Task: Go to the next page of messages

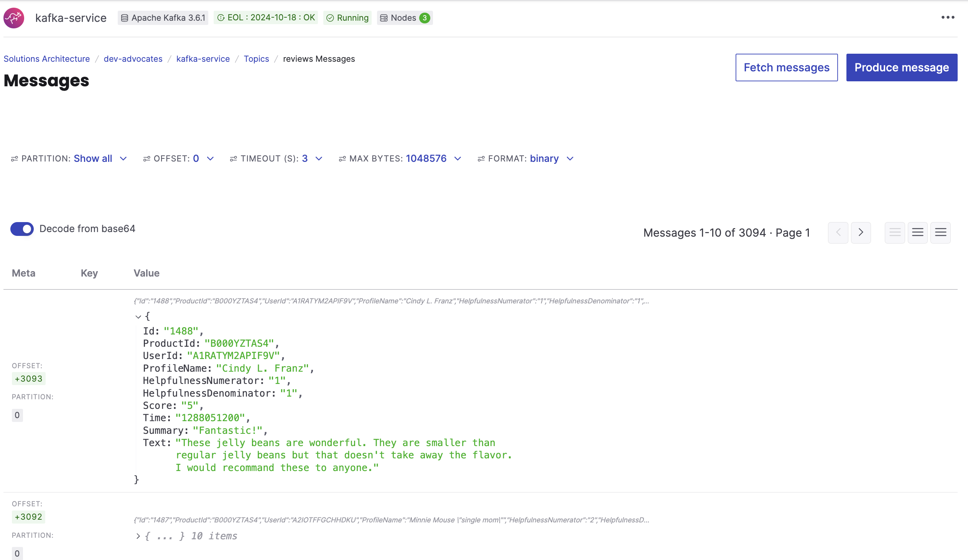Action: pyautogui.click(x=861, y=232)
